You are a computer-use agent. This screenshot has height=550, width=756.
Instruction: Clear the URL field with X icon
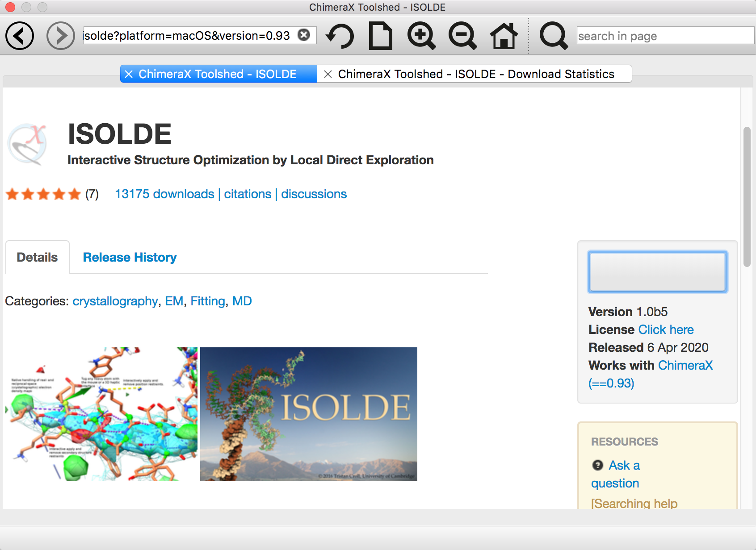point(304,35)
